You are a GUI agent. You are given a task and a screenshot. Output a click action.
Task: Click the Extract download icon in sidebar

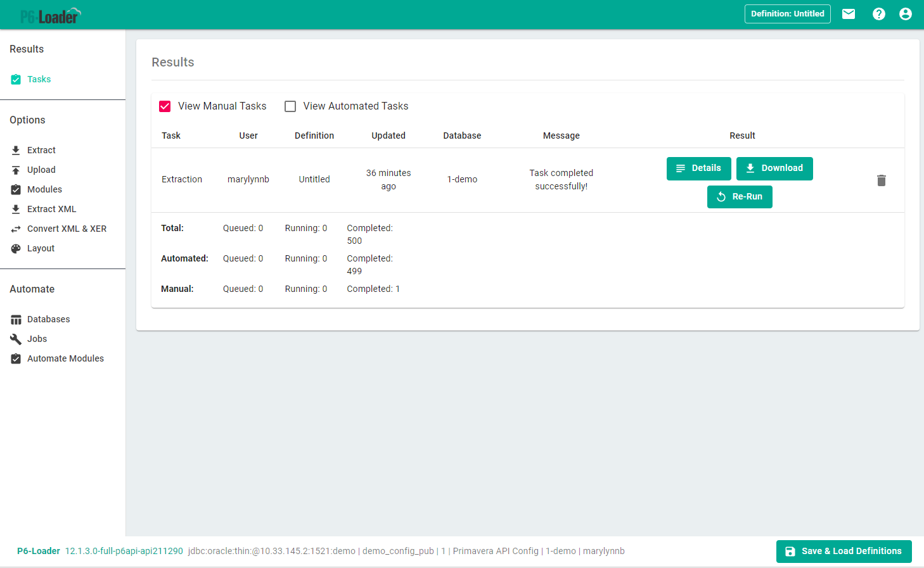16,150
